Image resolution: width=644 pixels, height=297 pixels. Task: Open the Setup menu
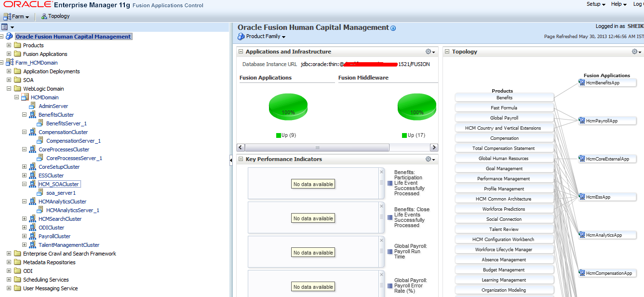596,4
